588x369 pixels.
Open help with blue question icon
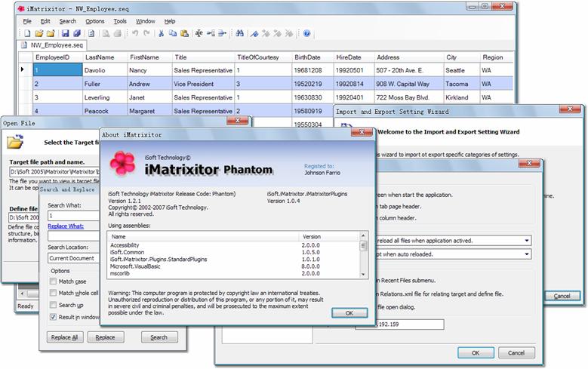[306, 33]
